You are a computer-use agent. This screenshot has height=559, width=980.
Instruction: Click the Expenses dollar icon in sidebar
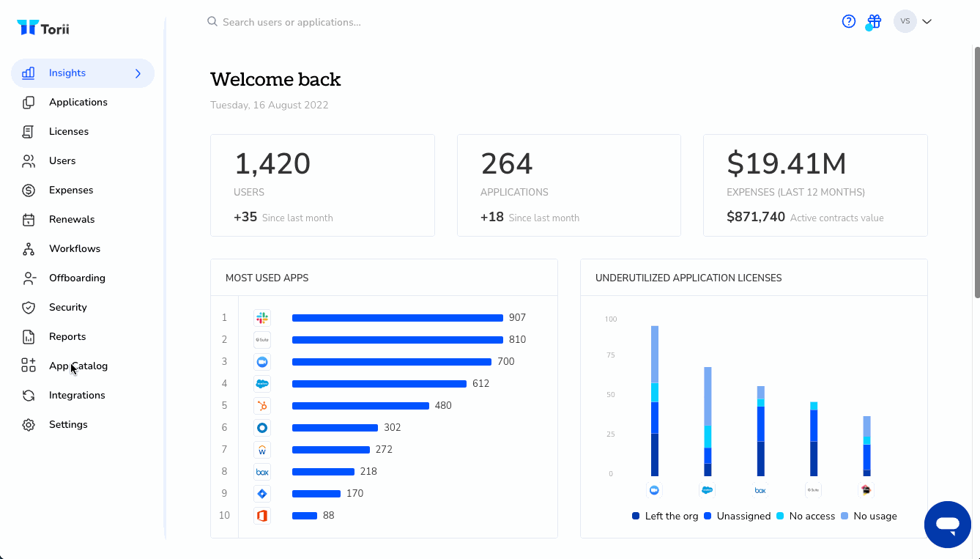(29, 190)
